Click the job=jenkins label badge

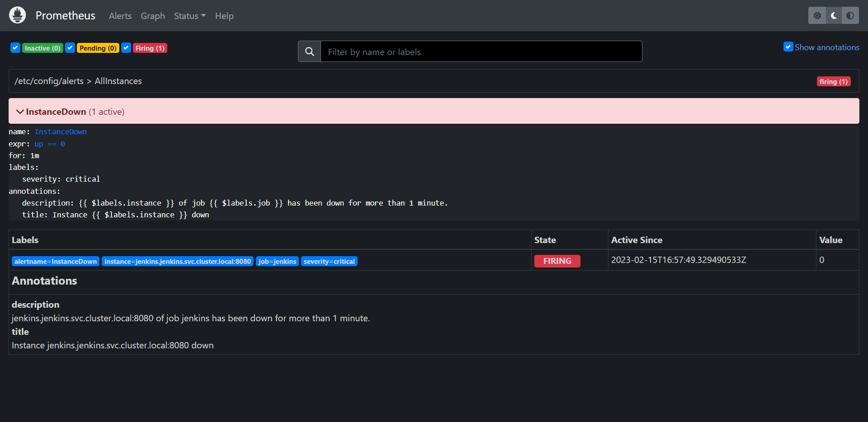point(277,261)
